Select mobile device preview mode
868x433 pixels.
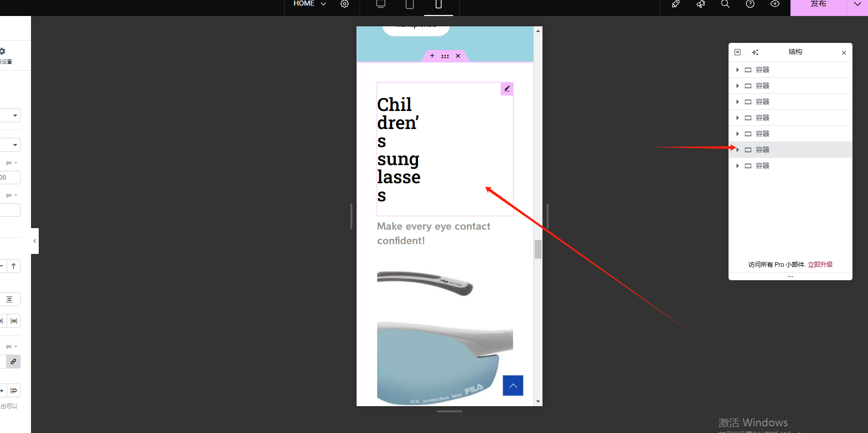(438, 4)
